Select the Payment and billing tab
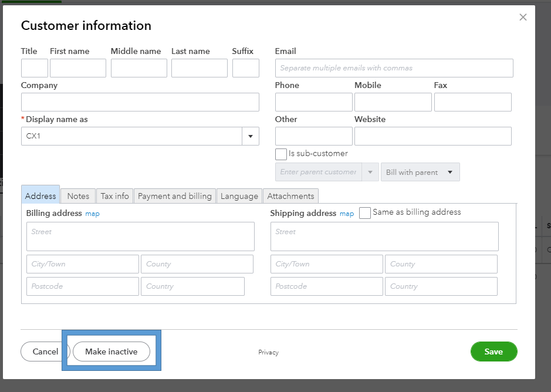This screenshot has height=392, width=551. pyautogui.click(x=175, y=196)
